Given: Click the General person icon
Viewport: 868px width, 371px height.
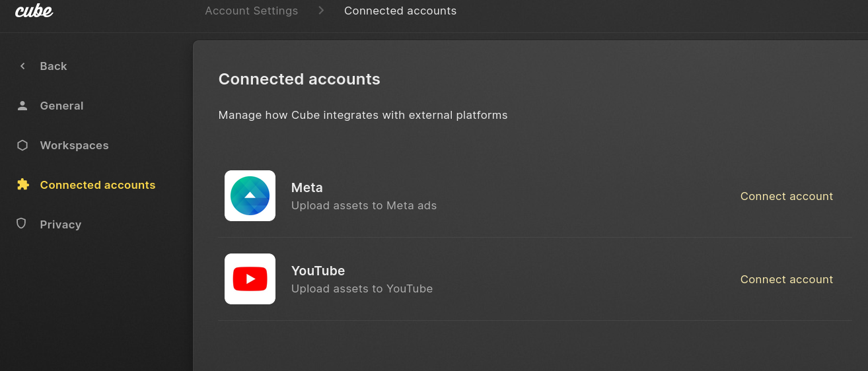Looking at the screenshot, I should 22,106.
